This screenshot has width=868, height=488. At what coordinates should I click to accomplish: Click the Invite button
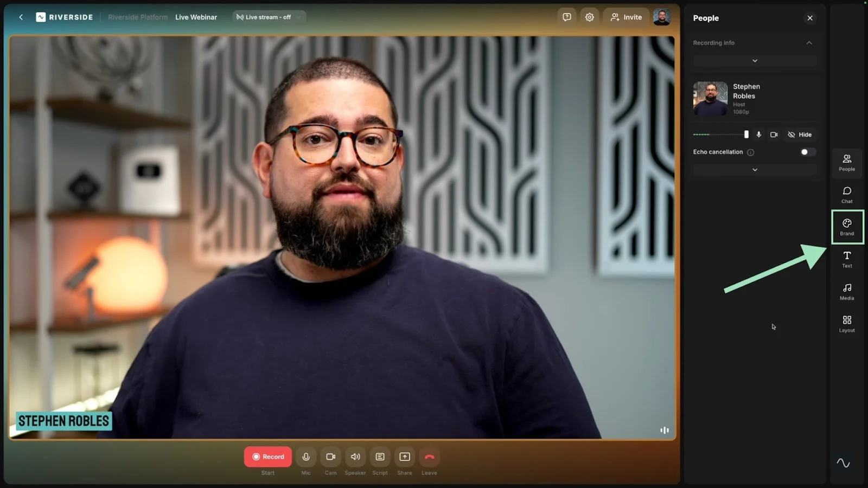(626, 17)
